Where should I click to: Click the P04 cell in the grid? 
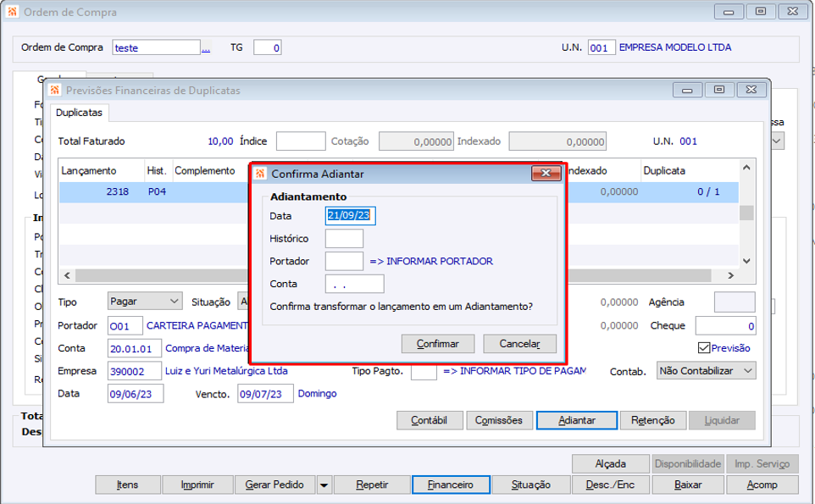click(x=157, y=191)
